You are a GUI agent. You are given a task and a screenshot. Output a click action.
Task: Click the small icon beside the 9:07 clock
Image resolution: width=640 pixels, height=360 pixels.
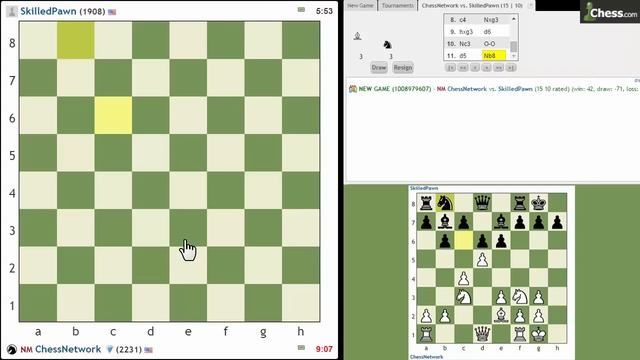click(x=301, y=347)
